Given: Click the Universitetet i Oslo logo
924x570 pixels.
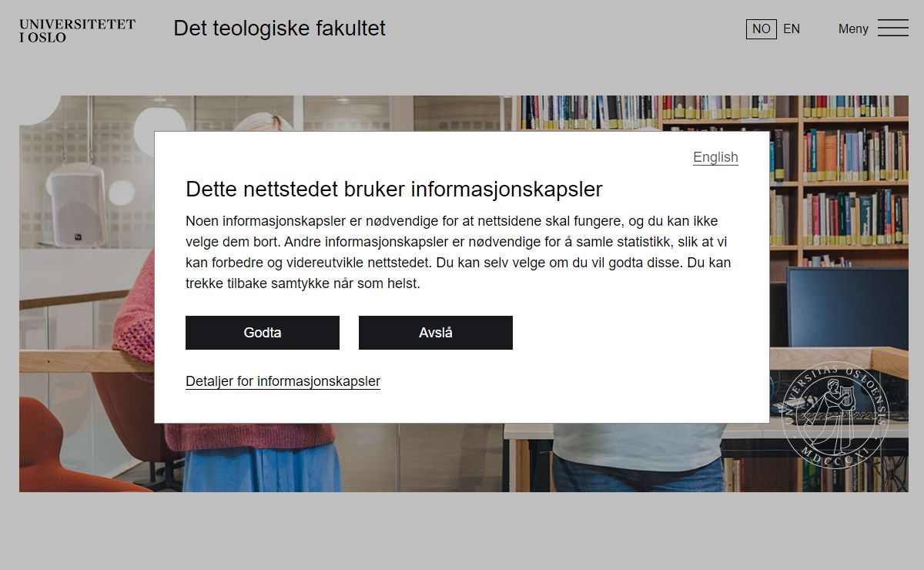Looking at the screenshot, I should (x=77, y=30).
